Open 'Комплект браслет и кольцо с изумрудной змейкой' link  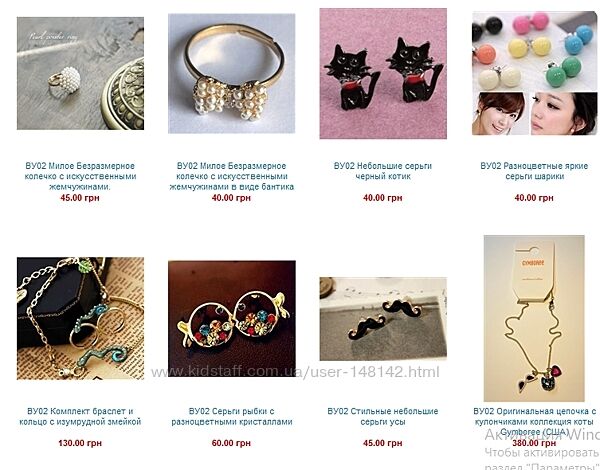[x=80, y=416]
